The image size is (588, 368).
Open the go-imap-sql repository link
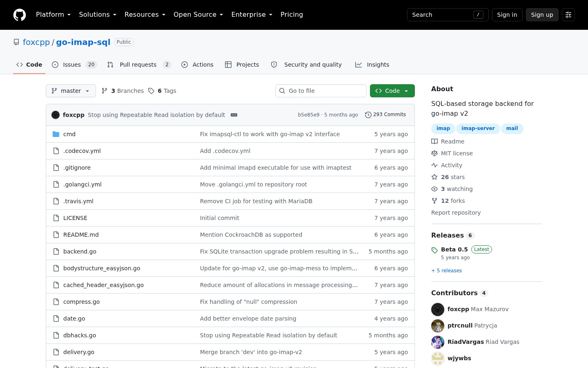83,42
